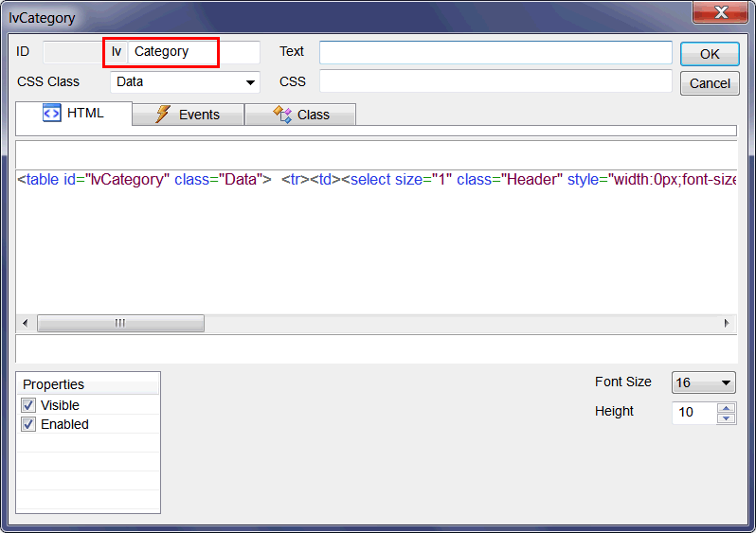This screenshot has width=756, height=533.
Task: Click the Font Size label
Action: [623, 382]
